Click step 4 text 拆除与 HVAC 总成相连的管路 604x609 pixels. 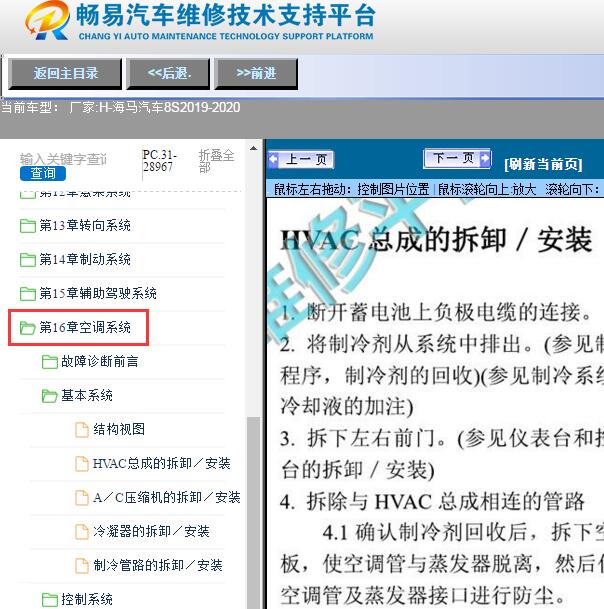click(446, 501)
